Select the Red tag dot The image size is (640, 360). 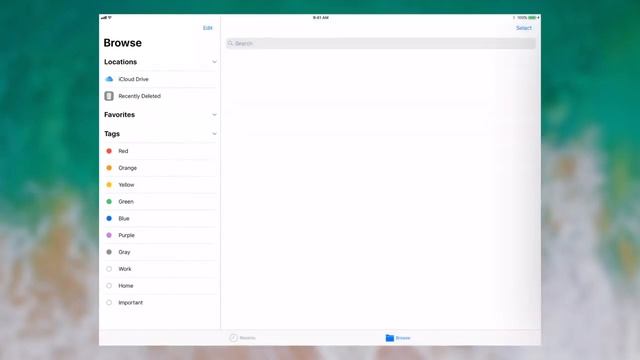tap(109, 151)
